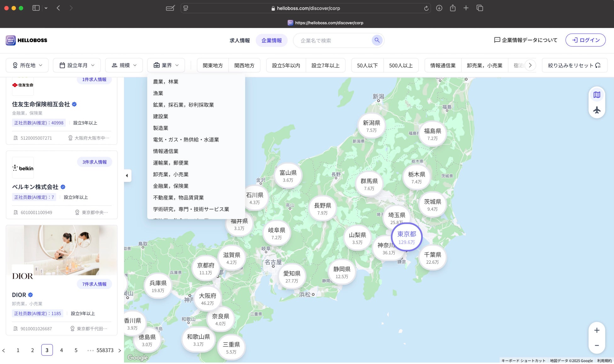Click Safari sidebar toggle icon
This screenshot has width=614, height=364.
[x=36, y=8]
